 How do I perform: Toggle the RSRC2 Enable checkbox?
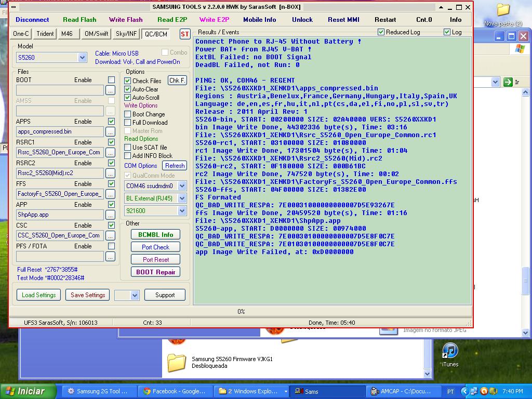111,163
